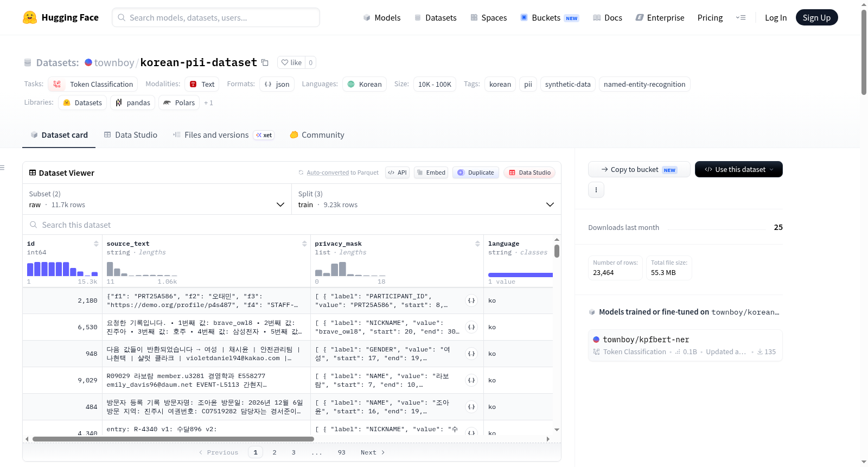Open Enterprise in the top navigation
The height and width of the screenshot is (467, 868).
[660, 17]
